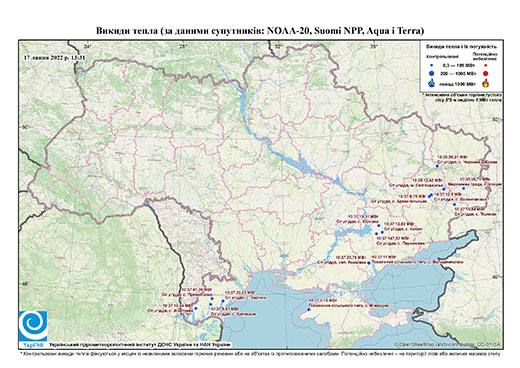This screenshot has height=368, width=520.
Task: Select the heat marker above label 10:37 11,84 МВт
Action: 454,205
